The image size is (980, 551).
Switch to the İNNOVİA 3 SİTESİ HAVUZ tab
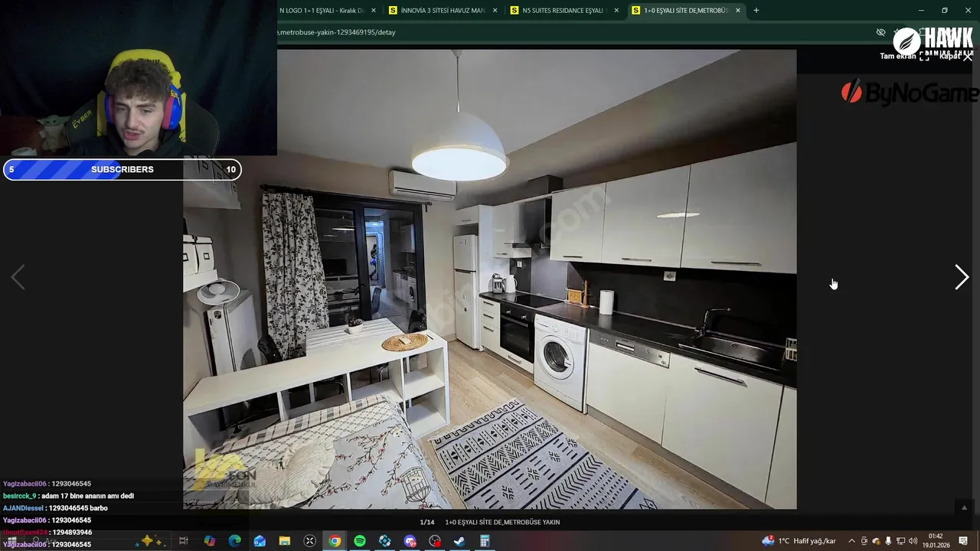pyautogui.click(x=443, y=11)
